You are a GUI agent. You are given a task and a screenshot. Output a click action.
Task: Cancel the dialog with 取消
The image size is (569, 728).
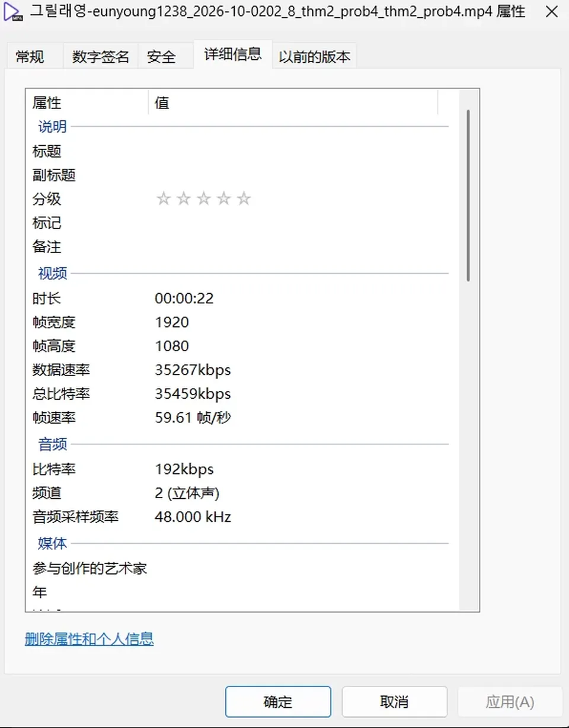394,702
